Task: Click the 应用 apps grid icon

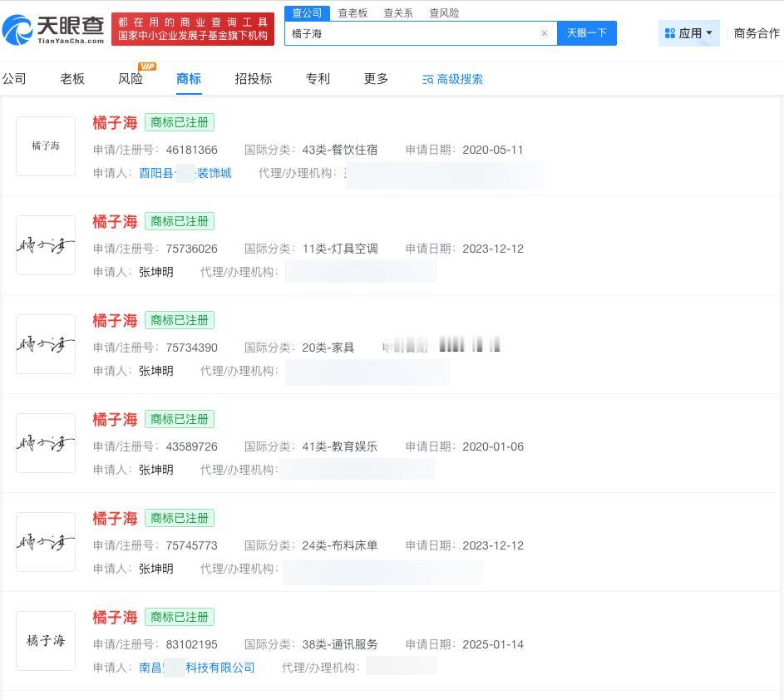Action: tap(669, 33)
